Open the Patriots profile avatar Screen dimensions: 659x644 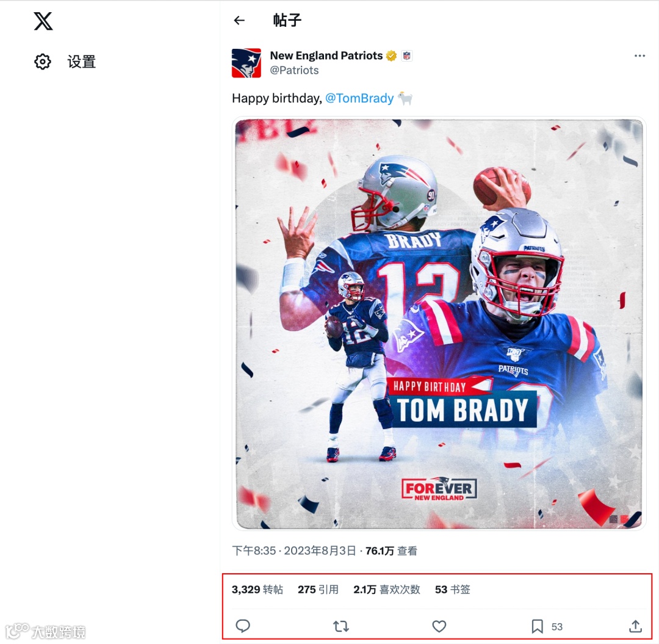click(x=247, y=63)
